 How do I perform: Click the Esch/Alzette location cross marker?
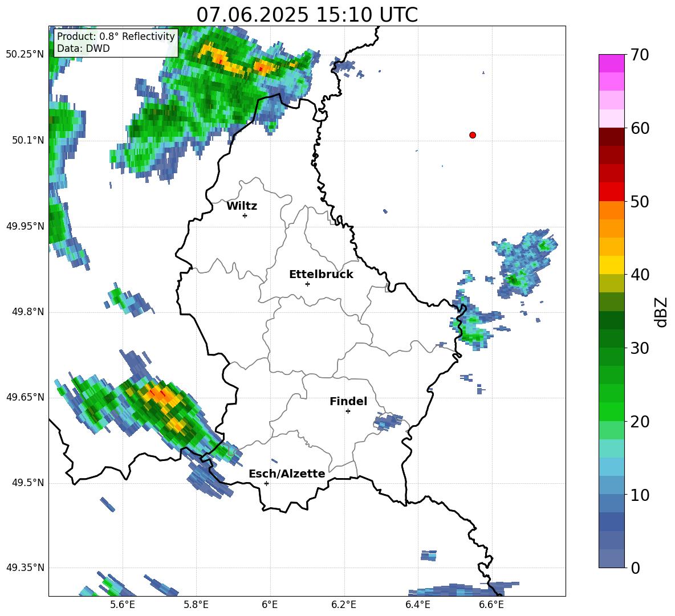pos(266,483)
